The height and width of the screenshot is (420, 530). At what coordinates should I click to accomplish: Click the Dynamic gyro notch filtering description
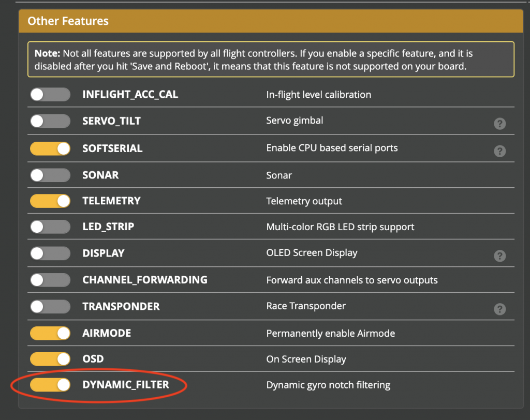click(328, 385)
